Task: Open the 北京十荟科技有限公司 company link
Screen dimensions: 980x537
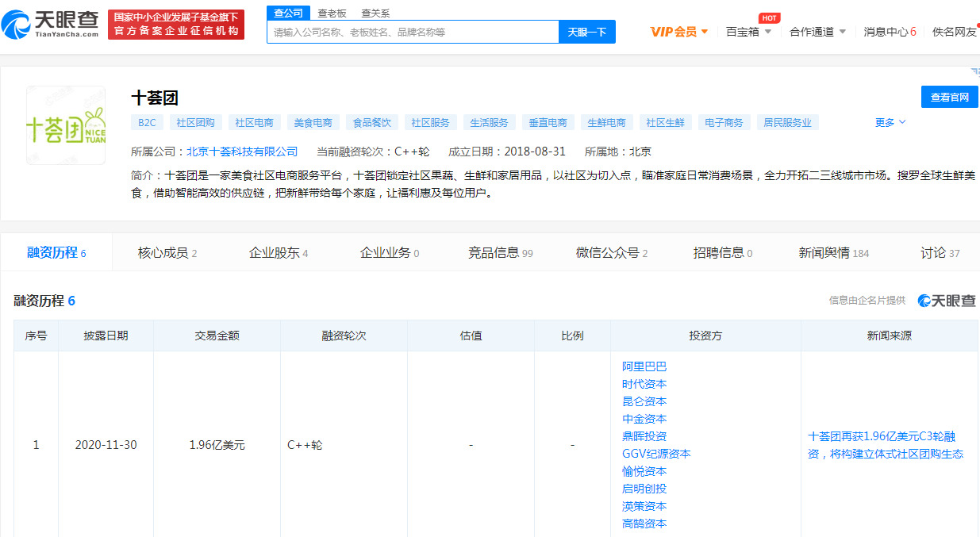Action: point(242,152)
